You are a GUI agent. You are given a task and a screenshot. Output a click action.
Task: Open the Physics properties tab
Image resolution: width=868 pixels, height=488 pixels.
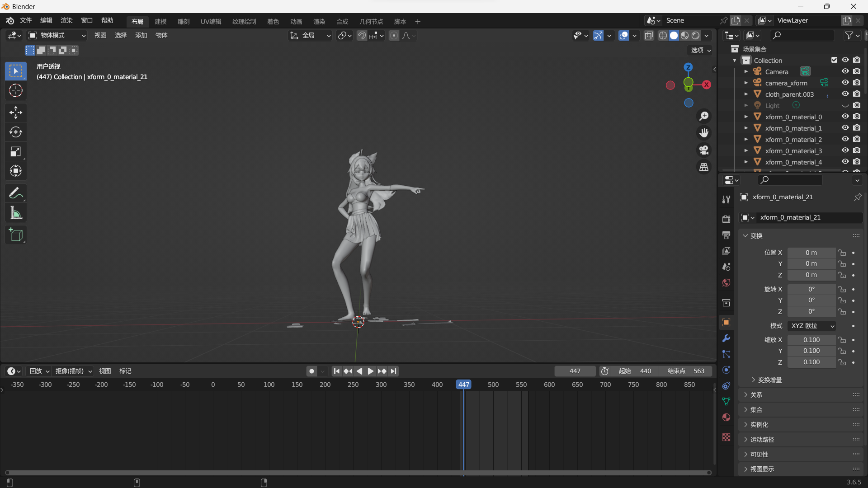[726, 370]
